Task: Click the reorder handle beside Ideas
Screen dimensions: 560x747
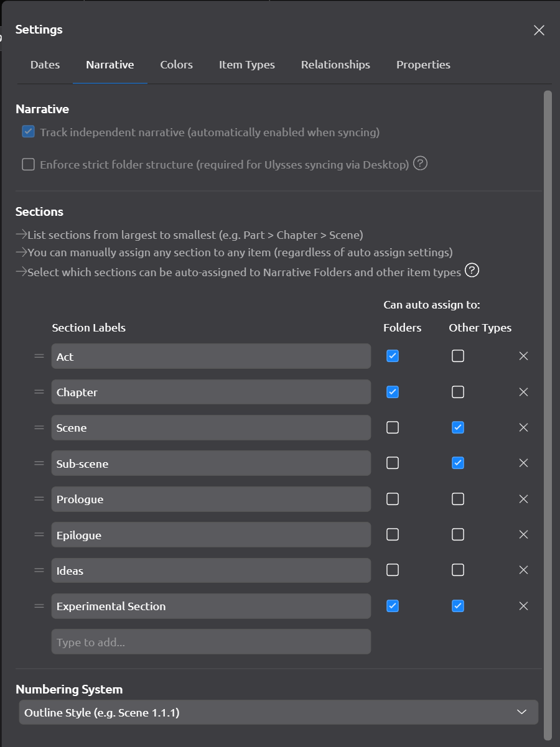Action: tap(39, 570)
